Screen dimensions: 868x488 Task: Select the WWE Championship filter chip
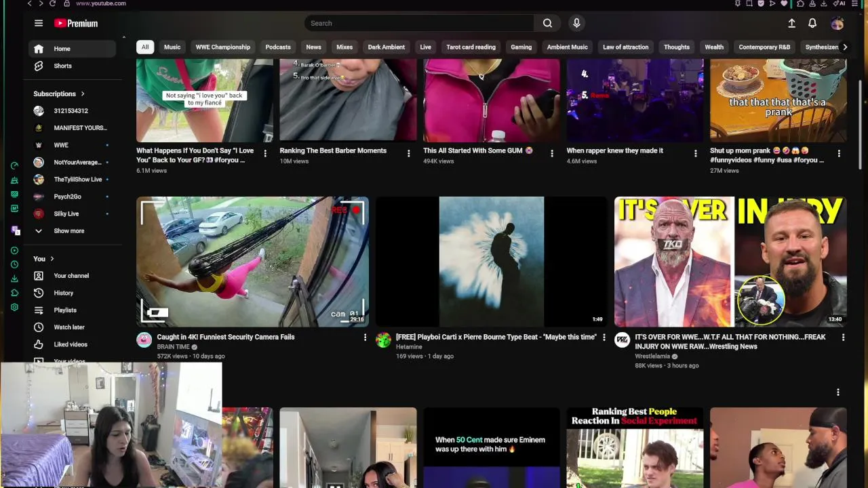point(223,47)
